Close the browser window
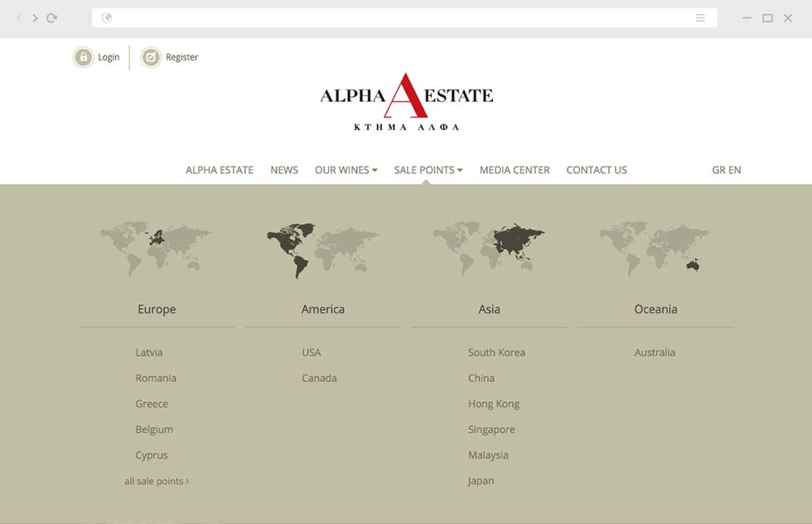The image size is (812, 524). click(x=788, y=18)
